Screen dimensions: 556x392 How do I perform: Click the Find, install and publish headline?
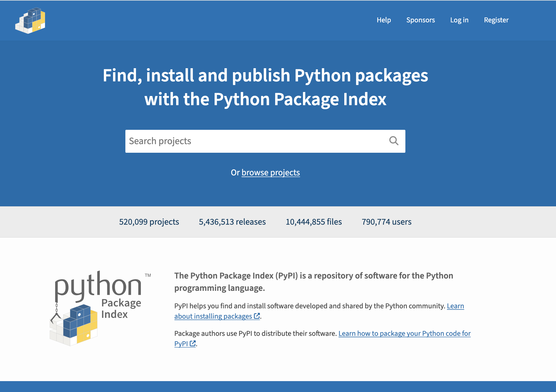pos(265,87)
